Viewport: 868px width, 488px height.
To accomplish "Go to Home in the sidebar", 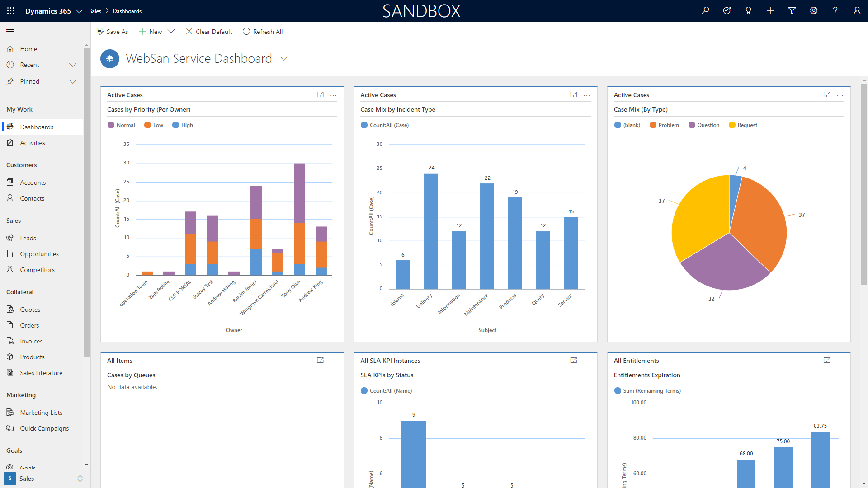I will pyautogui.click(x=42, y=49).
